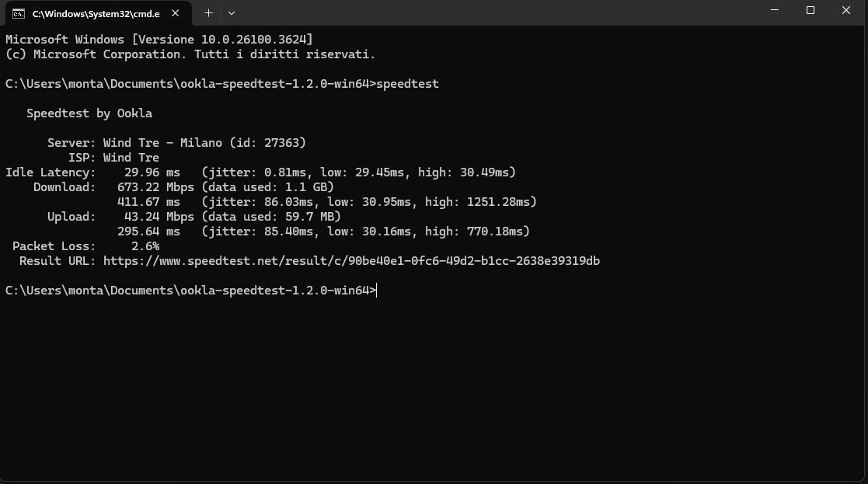The width and height of the screenshot is (868, 484).
Task: Click the 43.24 Mbps upload value
Action: pos(159,217)
